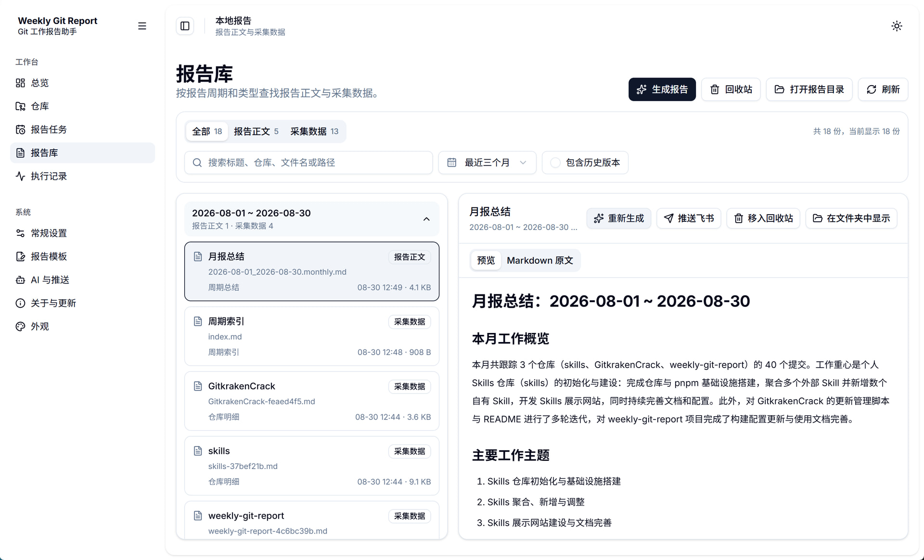Toggle the sidebar panel icon in header
The width and height of the screenshot is (924, 560).
pos(185,26)
